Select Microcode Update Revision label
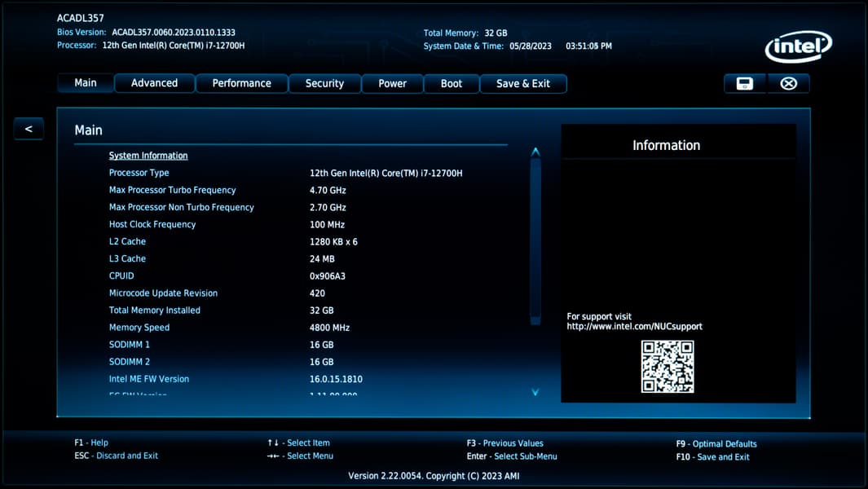Viewport: 868px width, 489px height. tap(163, 293)
